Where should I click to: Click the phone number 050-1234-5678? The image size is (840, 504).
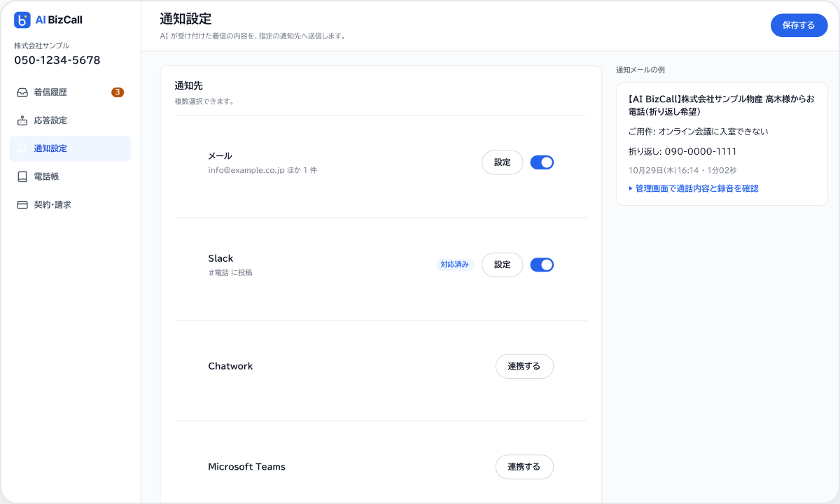point(57,60)
